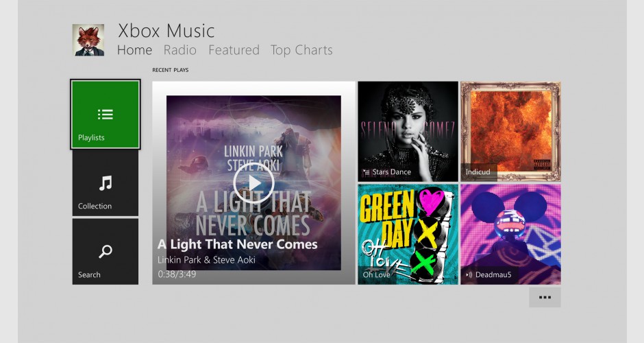Click the fox profile avatar
This screenshot has width=644, height=343.
pyautogui.click(x=88, y=40)
